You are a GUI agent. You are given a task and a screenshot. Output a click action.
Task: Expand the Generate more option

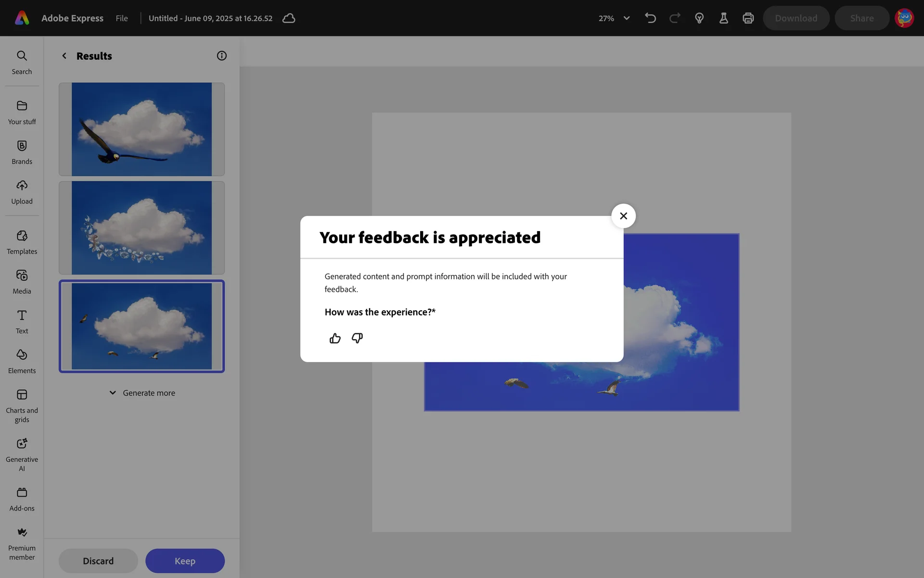(x=142, y=393)
